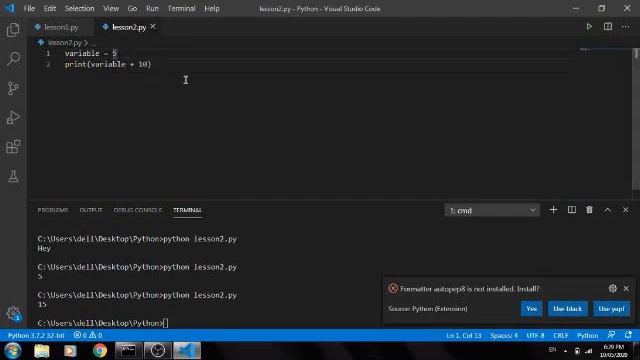The height and width of the screenshot is (360, 640).
Task: Open notifications bell in status bar
Action: 628,335
